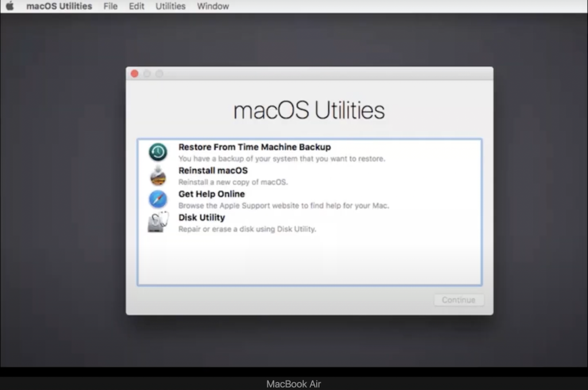588x390 pixels.
Task: Select the Time Machine clock icon
Action: pos(158,152)
